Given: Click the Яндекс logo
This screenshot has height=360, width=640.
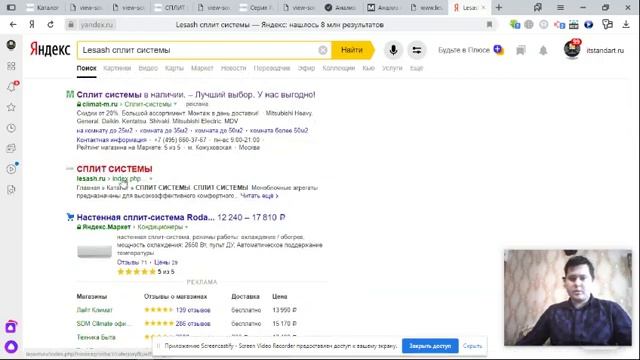Looking at the screenshot, I should point(50,50).
